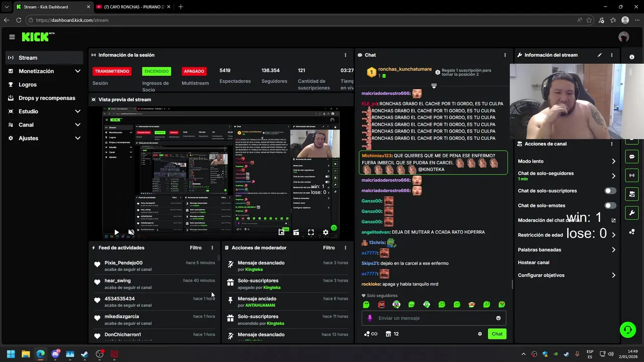644x362 pixels.
Task: Play the stream preview video
Action: click(x=116, y=232)
